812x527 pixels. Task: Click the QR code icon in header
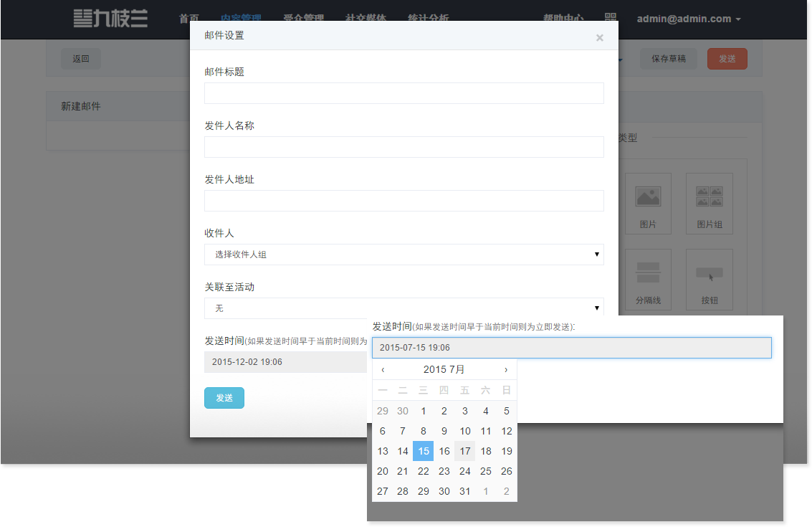coord(611,18)
